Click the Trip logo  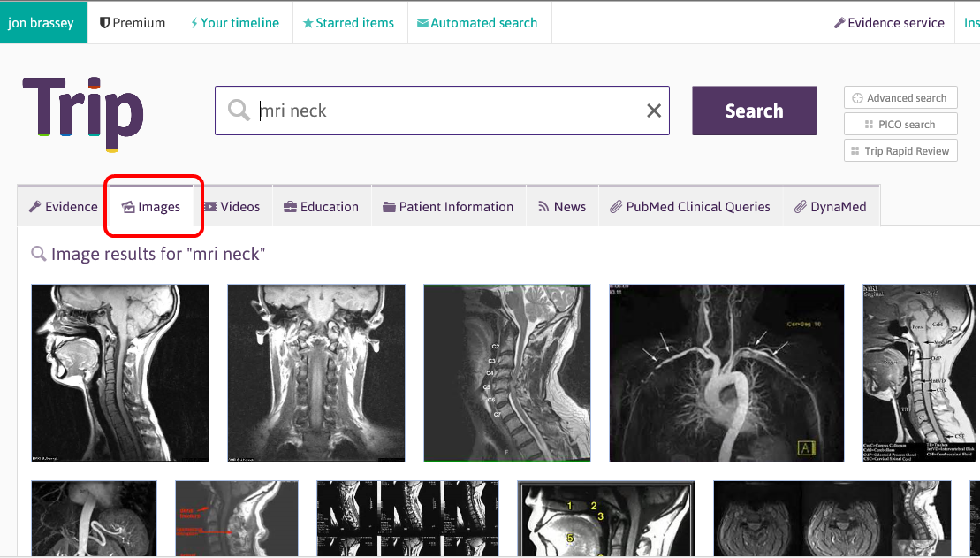[x=83, y=111]
